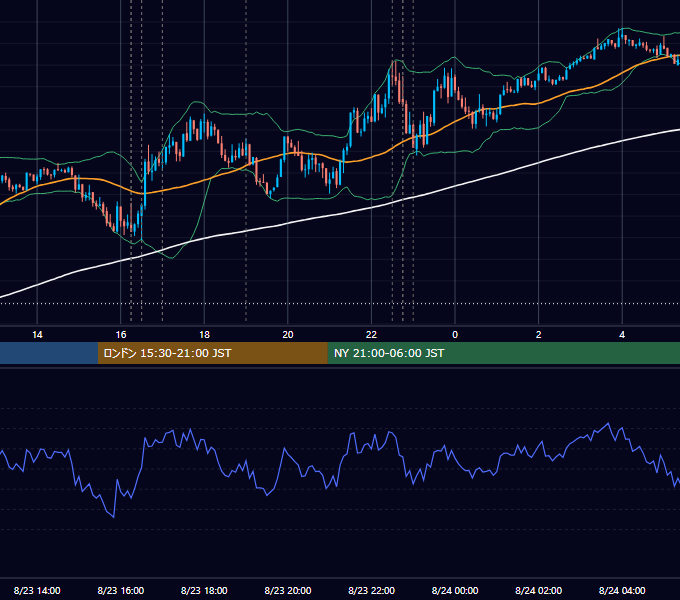Click the 8/24 02:00 date label
The height and width of the screenshot is (600, 680).
tap(539, 590)
